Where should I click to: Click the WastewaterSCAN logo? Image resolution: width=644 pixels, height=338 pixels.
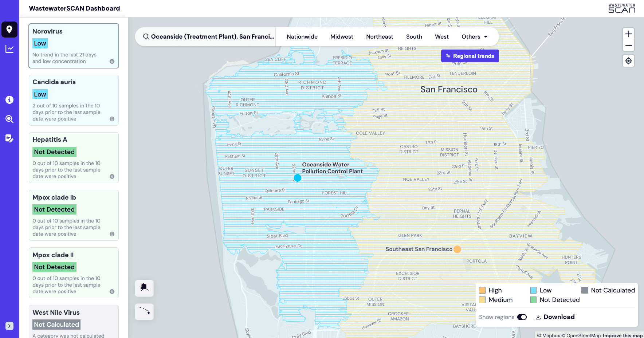(x=622, y=8)
